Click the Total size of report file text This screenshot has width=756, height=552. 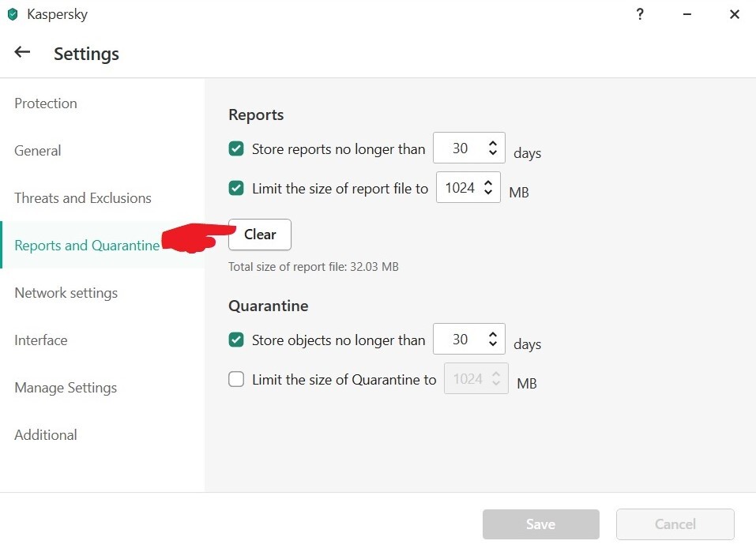point(314,267)
